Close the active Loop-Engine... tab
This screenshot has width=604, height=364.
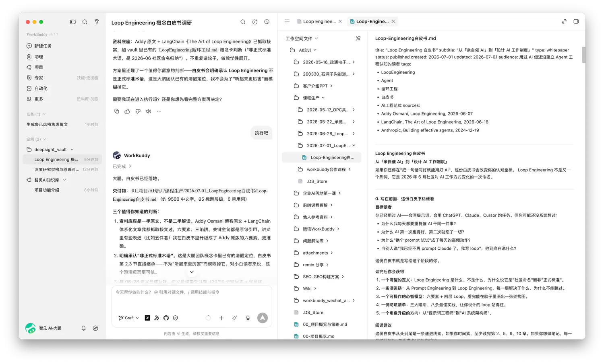393,22
